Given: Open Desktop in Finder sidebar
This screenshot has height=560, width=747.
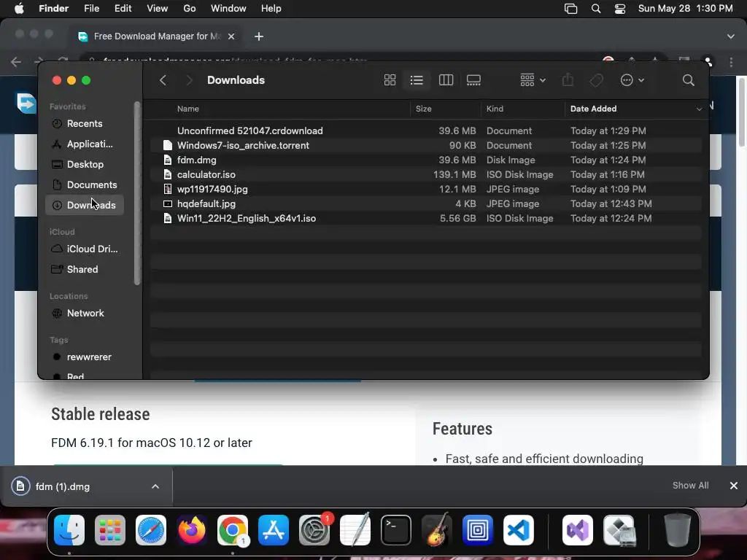Looking at the screenshot, I should 85,164.
